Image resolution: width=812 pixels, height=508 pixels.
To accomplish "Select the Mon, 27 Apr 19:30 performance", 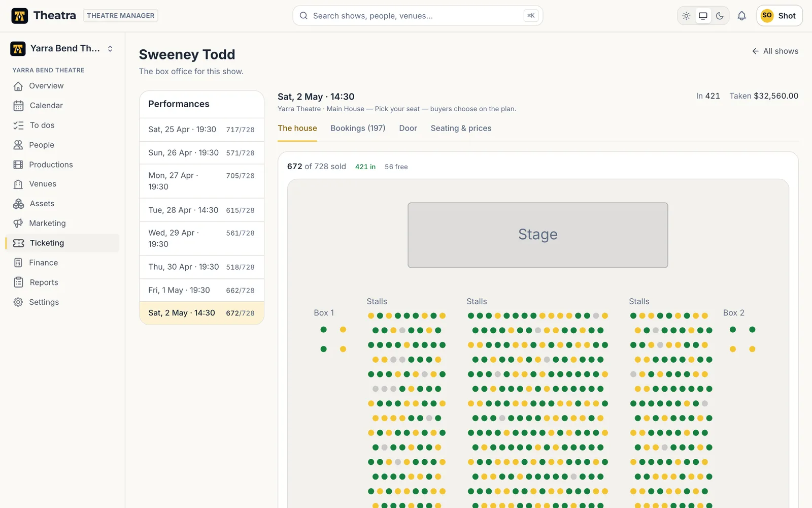I will coord(201,181).
